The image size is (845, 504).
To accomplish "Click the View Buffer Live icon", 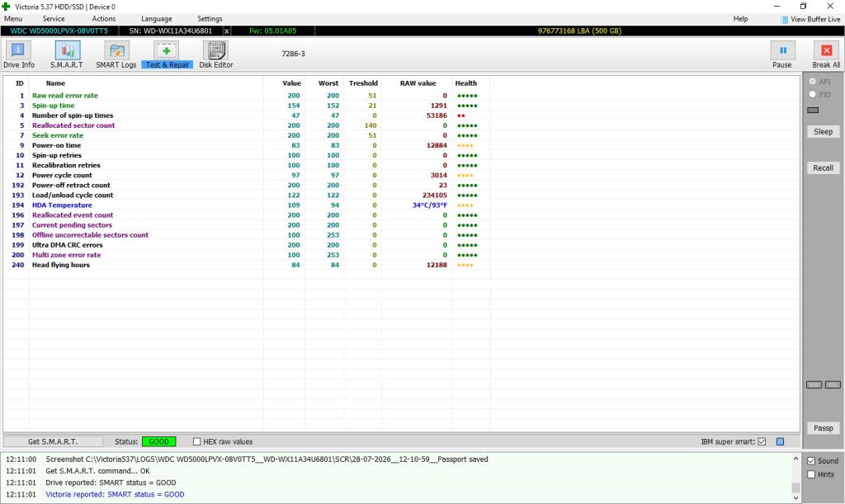I will click(784, 20).
